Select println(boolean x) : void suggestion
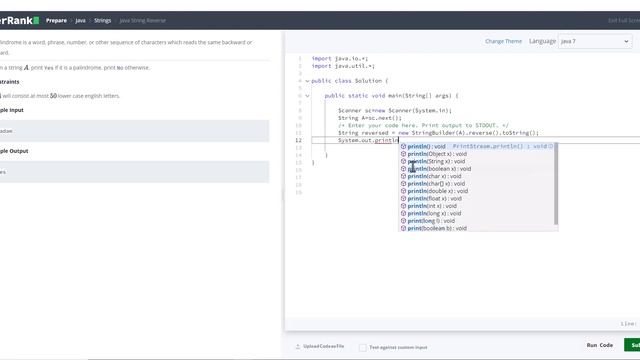 (x=476, y=169)
